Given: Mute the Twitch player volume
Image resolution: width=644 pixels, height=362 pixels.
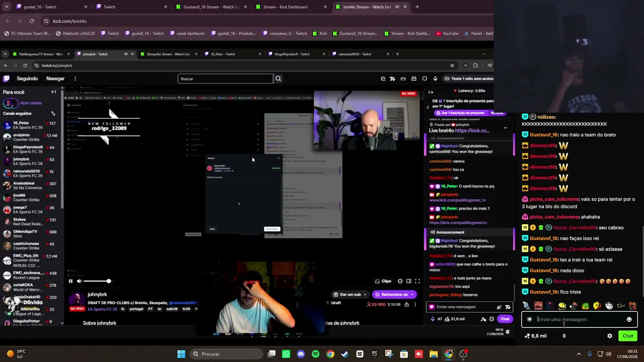Looking at the screenshot, I should tap(79, 281).
